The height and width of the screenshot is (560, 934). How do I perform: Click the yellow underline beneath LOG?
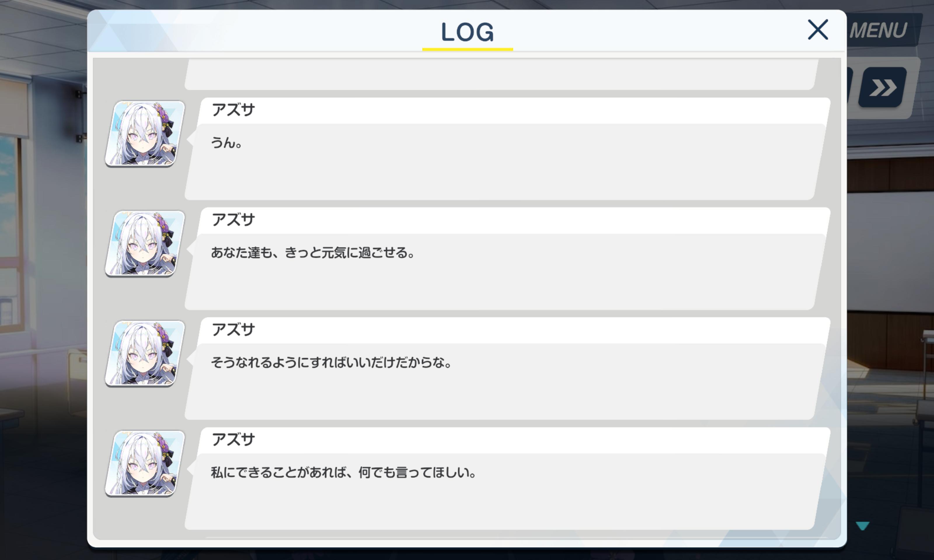coord(467,49)
